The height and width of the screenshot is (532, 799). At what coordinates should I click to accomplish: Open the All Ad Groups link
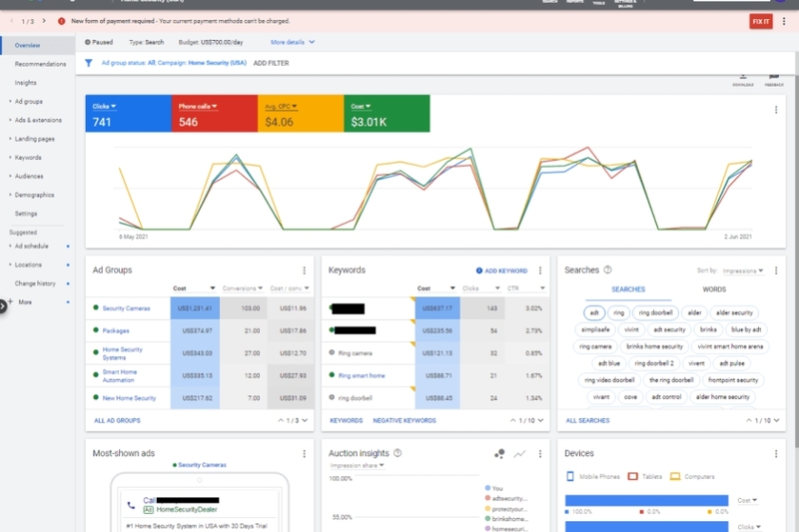pos(117,421)
